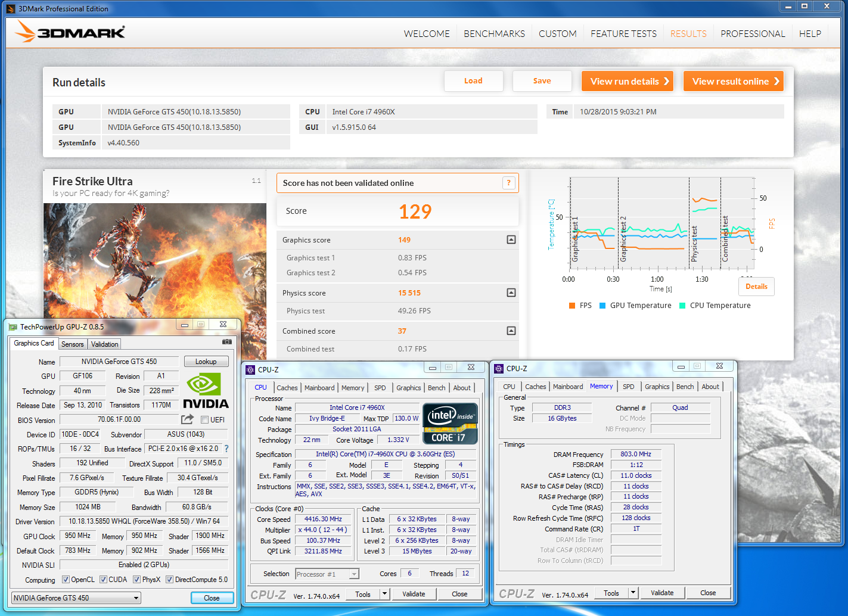Click Validate in the right CPU-Z window
The height and width of the screenshot is (616, 848).
pyautogui.click(x=662, y=593)
